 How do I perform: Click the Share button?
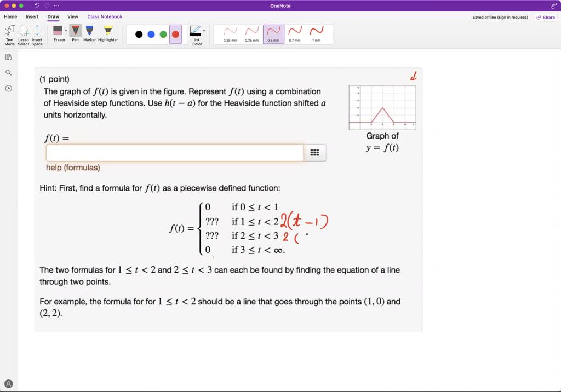(x=546, y=17)
